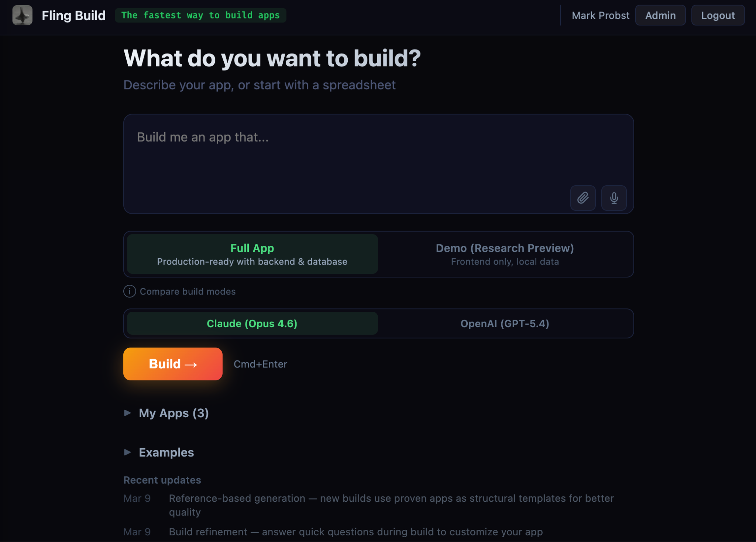The height and width of the screenshot is (542, 756).
Task: Collapse triangle next to My Apps (3)
Action: 128,413
